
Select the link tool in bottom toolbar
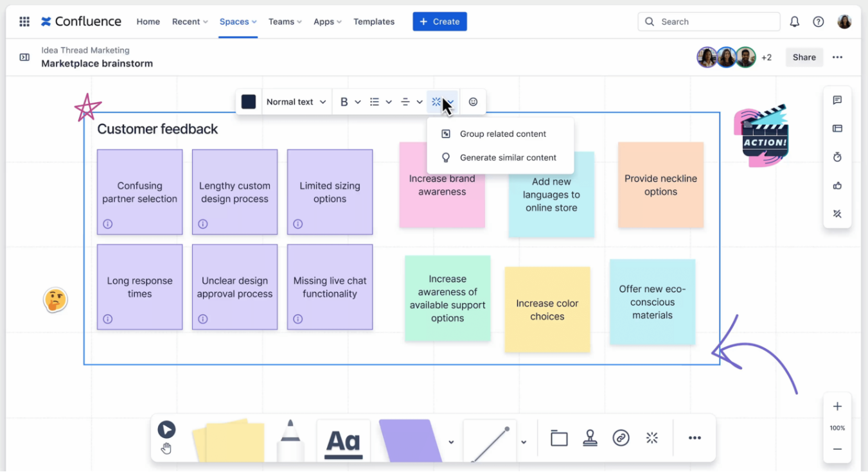pos(621,438)
